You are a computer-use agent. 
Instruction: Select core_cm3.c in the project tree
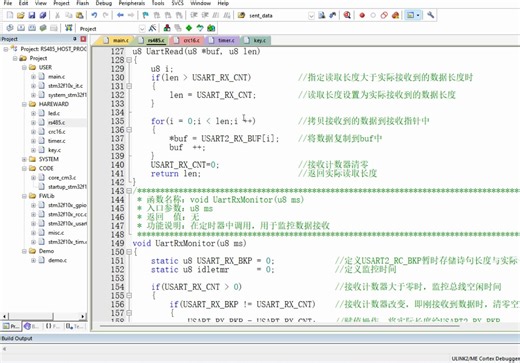point(62,177)
